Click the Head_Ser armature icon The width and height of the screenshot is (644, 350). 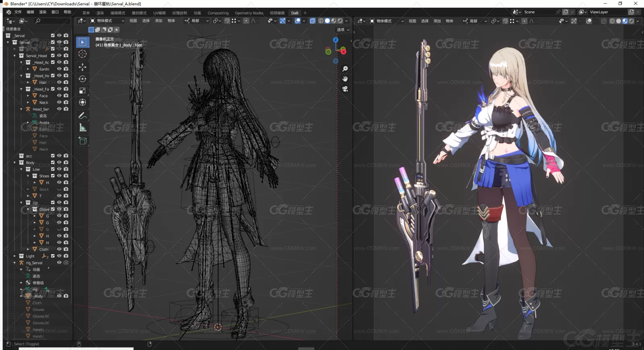[x=28, y=109]
